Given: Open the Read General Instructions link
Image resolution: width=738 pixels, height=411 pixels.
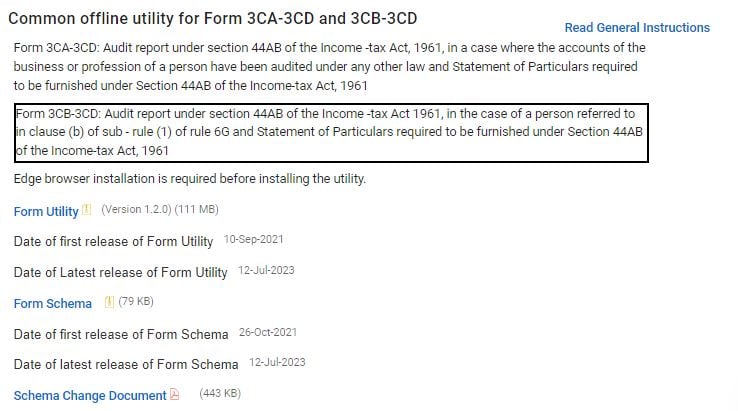Looking at the screenshot, I should coord(637,28).
